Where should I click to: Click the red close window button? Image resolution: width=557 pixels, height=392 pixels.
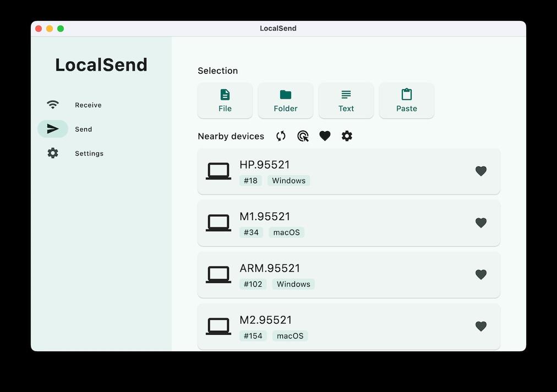[39, 29]
